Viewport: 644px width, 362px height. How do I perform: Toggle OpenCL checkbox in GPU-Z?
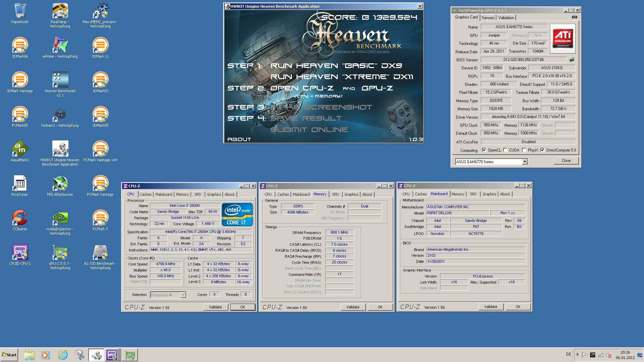click(484, 150)
